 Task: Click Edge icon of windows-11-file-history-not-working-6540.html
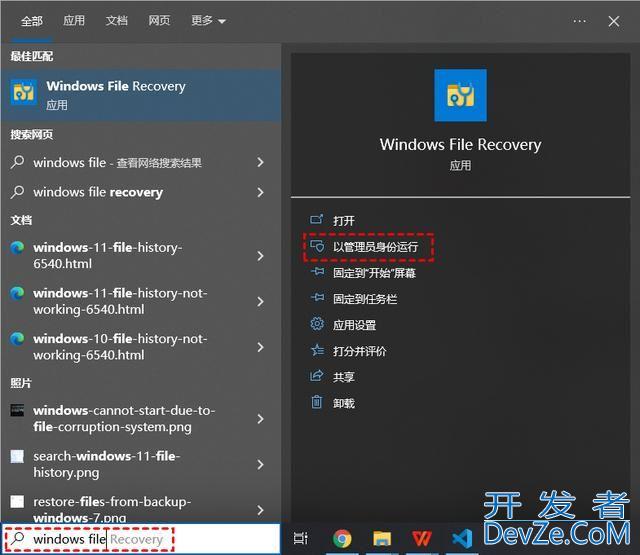[x=17, y=293]
